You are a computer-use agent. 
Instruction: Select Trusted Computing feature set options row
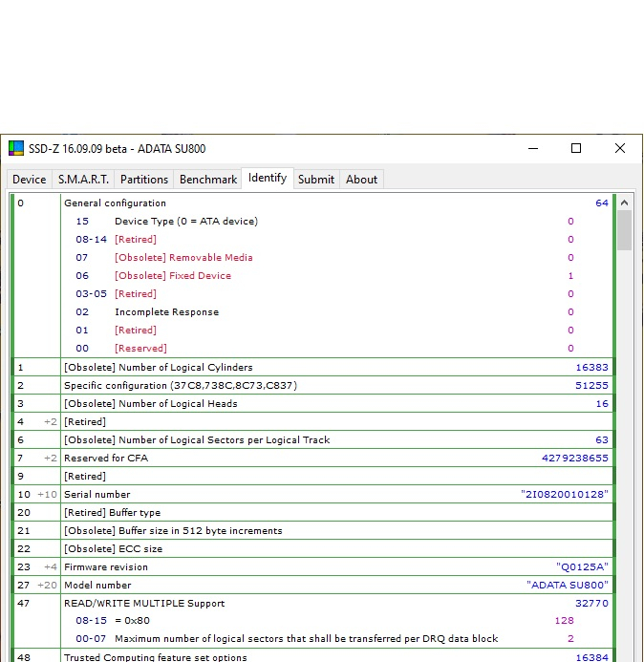click(x=312, y=656)
